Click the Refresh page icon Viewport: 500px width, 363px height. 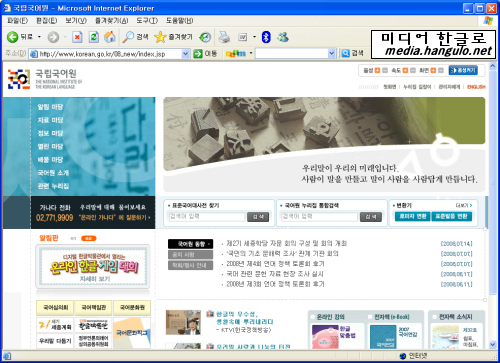(x=94, y=37)
